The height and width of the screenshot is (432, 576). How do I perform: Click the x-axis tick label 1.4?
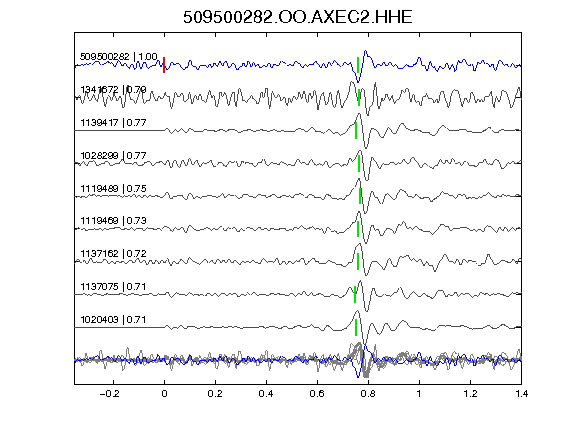[521, 394]
